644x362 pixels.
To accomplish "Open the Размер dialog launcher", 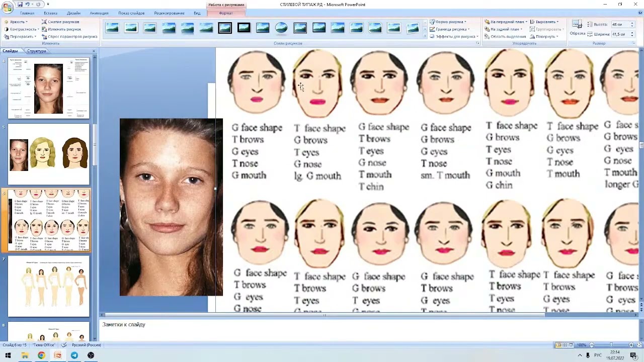I will tap(633, 43).
